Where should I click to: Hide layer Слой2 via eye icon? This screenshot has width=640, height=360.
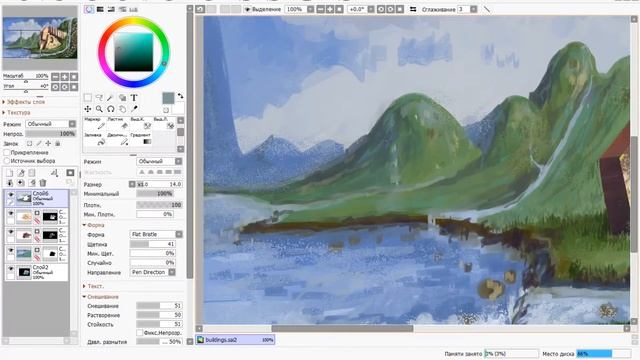pos(11,269)
